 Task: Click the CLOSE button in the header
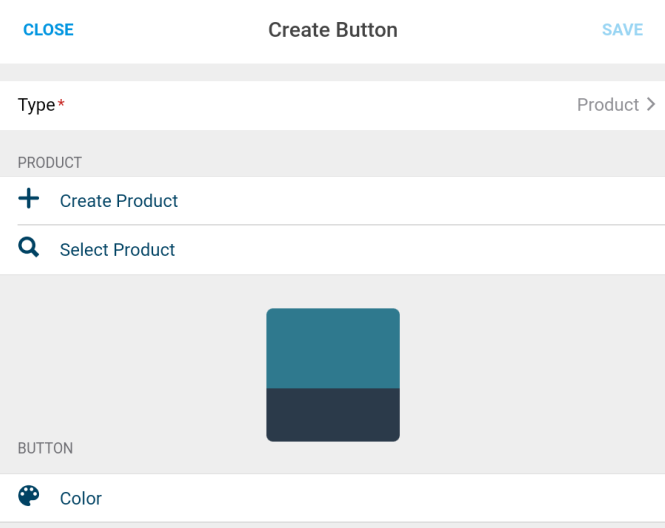click(x=48, y=30)
